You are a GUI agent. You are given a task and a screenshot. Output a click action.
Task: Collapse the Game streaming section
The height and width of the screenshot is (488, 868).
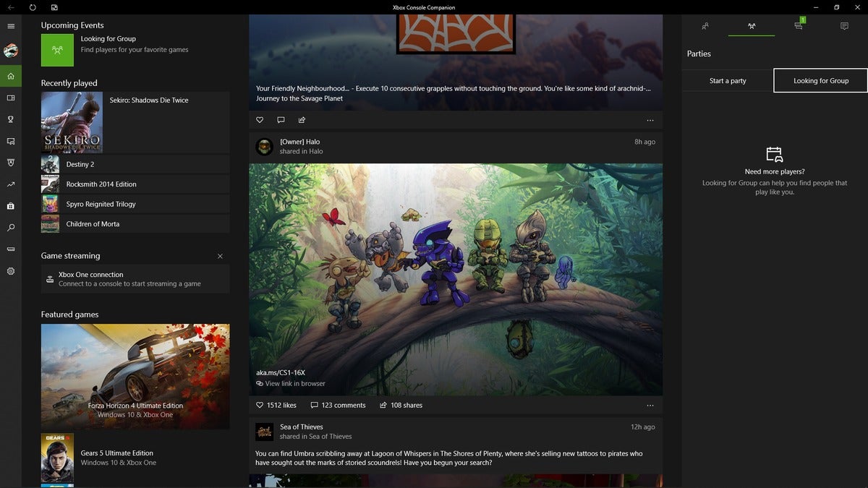coord(220,256)
